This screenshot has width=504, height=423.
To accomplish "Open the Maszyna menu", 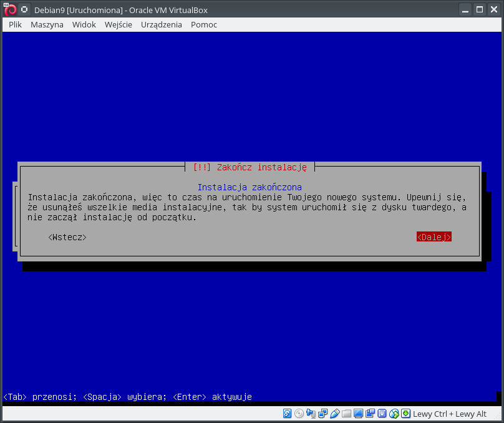I will click(x=47, y=24).
